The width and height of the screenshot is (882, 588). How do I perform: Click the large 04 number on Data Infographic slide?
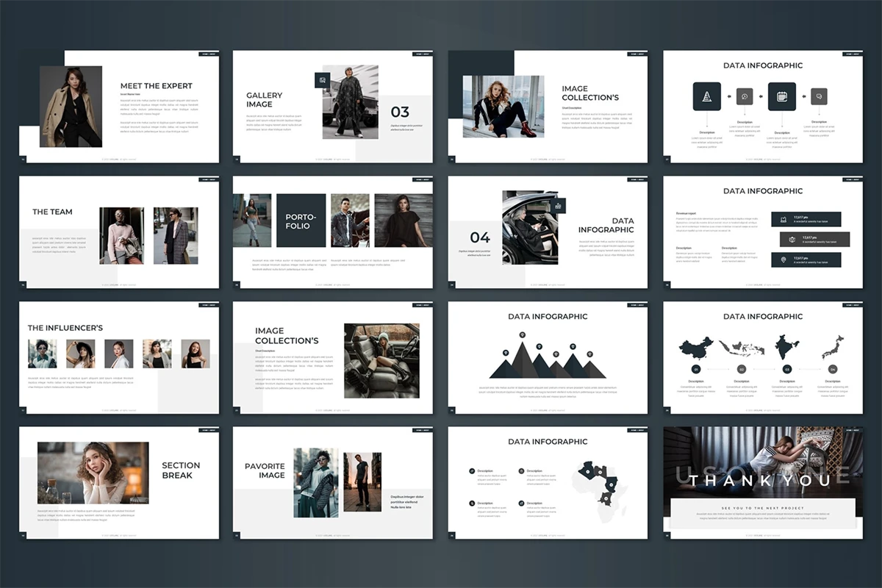coord(480,237)
